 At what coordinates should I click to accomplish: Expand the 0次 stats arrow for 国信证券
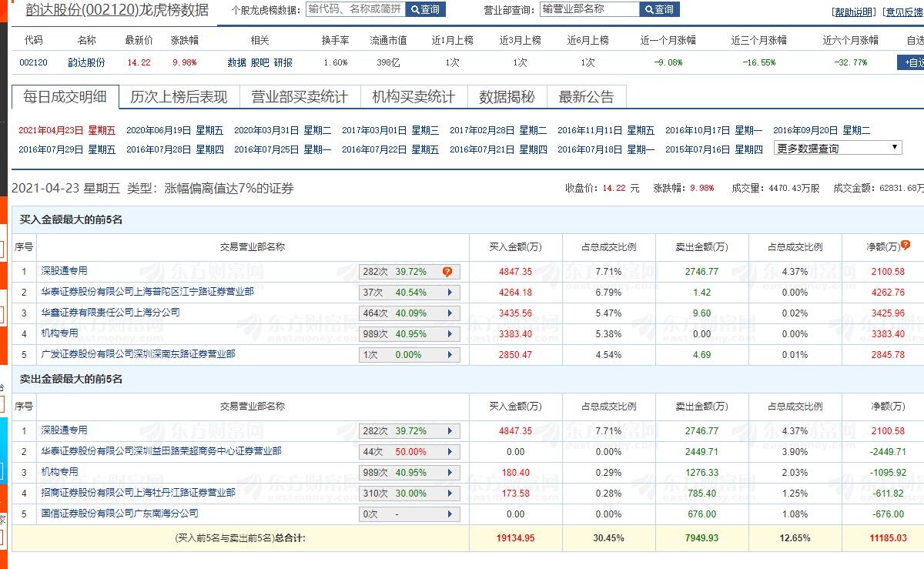pyautogui.click(x=450, y=514)
